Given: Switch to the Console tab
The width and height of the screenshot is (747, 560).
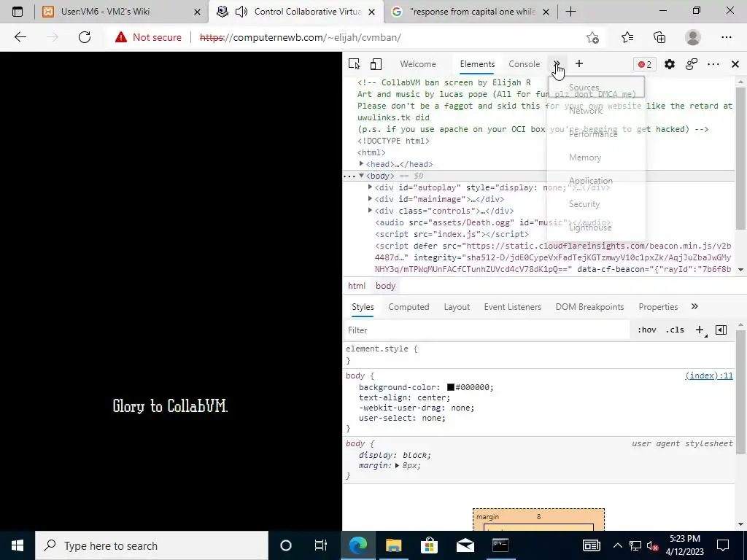Looking at the screenshot, I should (x=524, y=64).
